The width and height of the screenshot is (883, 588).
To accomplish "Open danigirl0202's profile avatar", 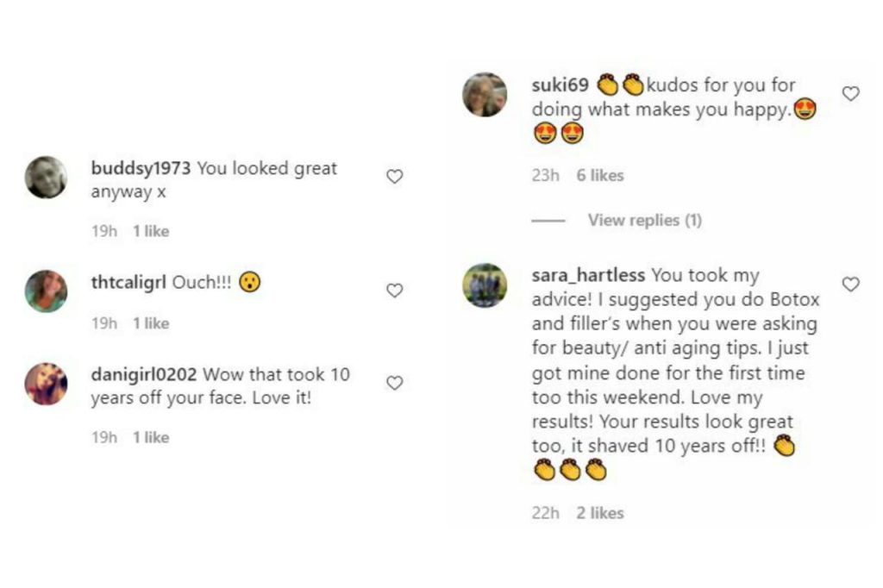I will (x=47, y=384).
